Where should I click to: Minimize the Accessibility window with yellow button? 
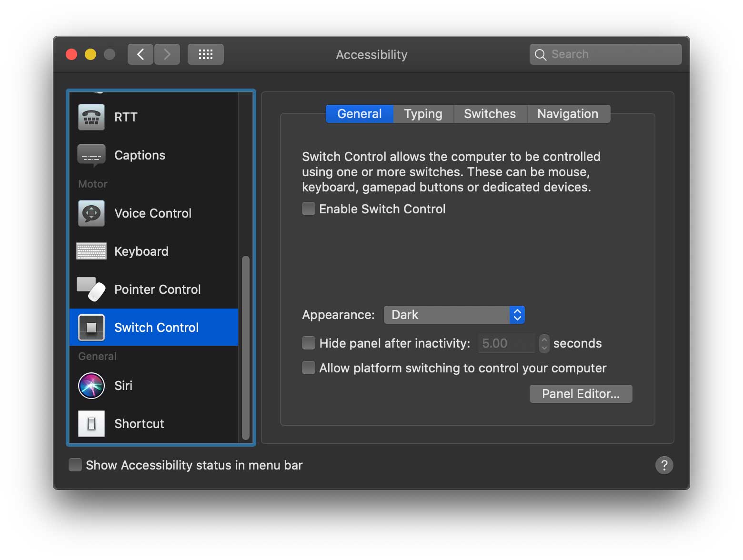pos(90,54)
